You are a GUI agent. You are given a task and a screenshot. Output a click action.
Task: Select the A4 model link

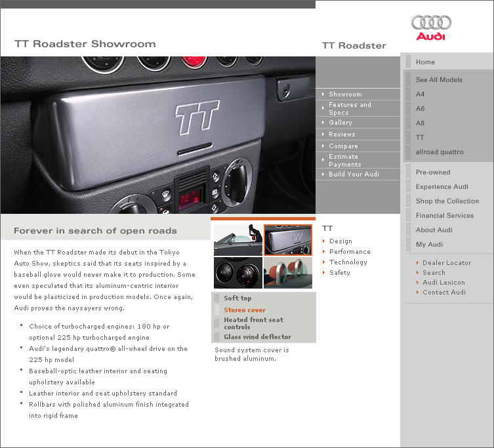[420, 94]
